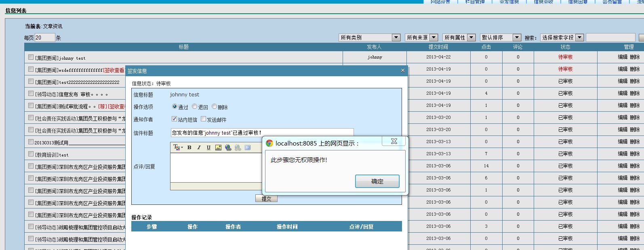Image resolution: width=644 pixels, height=250 pixels.
Task: Click the insert image icon in editor
Action: pos(218,148)
